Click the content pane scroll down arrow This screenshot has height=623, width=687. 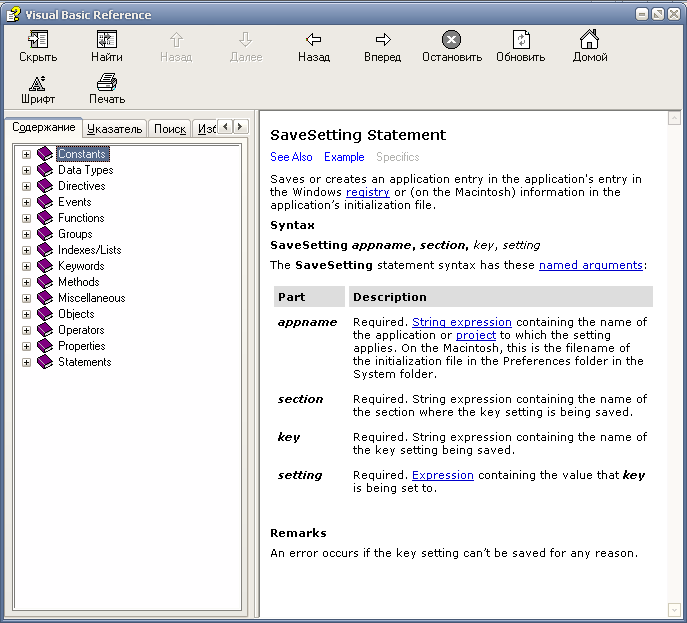point(674,609)
